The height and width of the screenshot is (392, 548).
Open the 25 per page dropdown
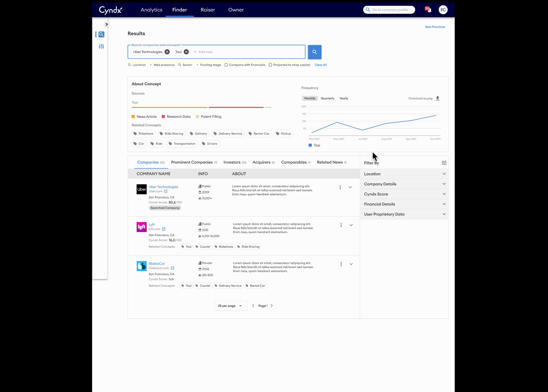230,306
